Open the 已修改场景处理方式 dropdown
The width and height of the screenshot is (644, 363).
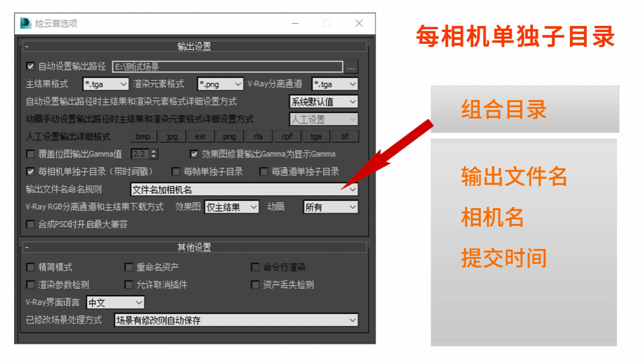click(236, 320)
